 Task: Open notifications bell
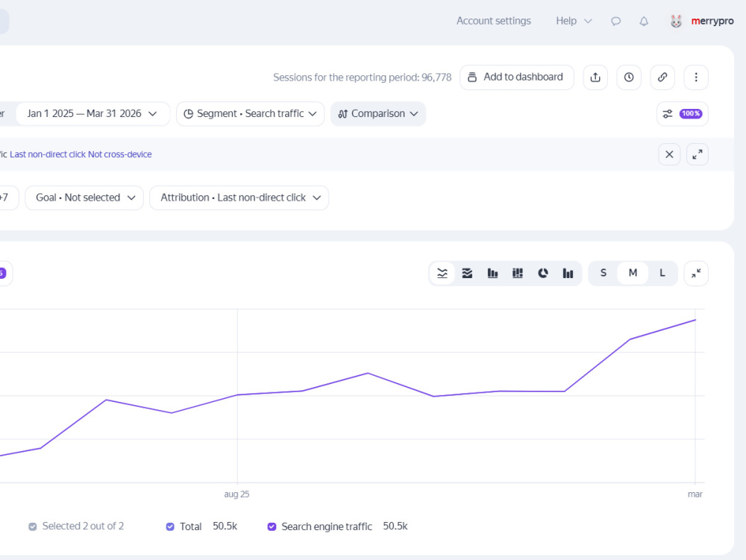[x=644, y=22]
